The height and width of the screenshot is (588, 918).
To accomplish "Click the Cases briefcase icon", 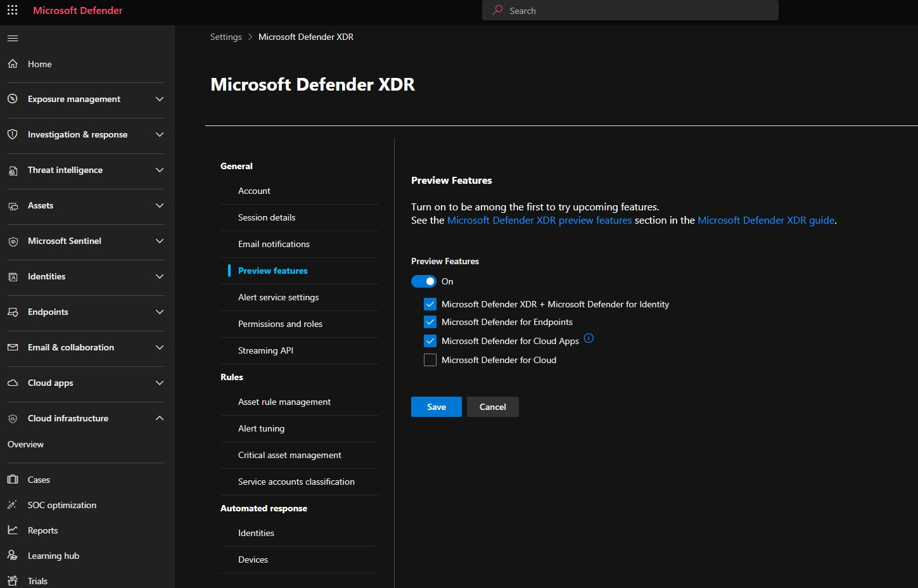I will tap(13, 480).
